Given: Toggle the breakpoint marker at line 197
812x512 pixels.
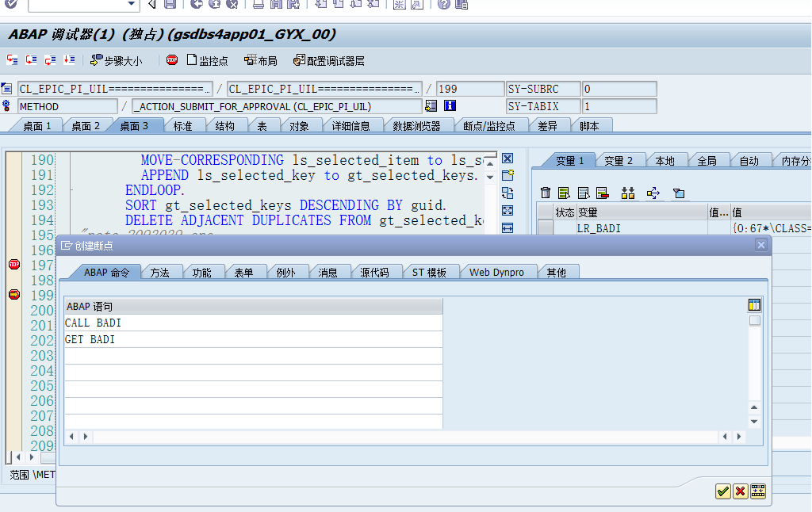Looking at the screenshot, I should (13, 265).
